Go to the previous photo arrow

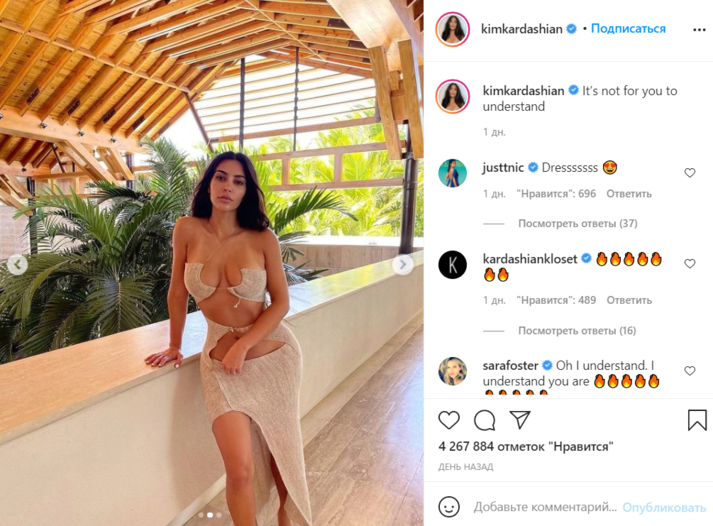tap(17, 264)
